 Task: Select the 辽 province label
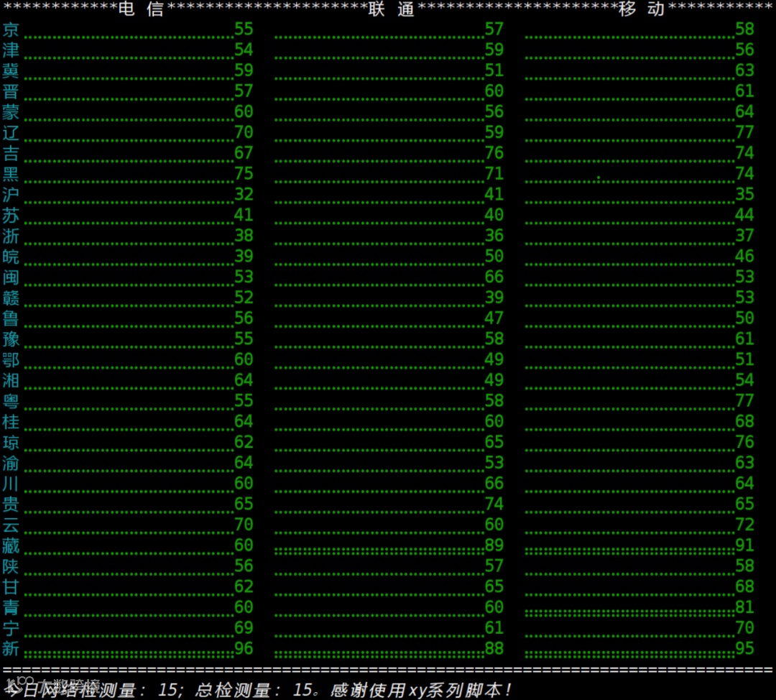[11, 133]
